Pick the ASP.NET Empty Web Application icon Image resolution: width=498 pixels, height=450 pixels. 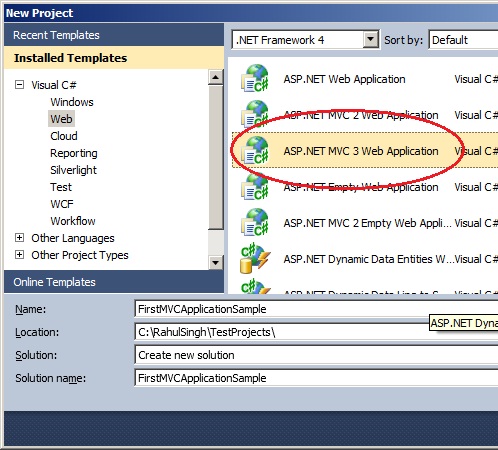255,187
